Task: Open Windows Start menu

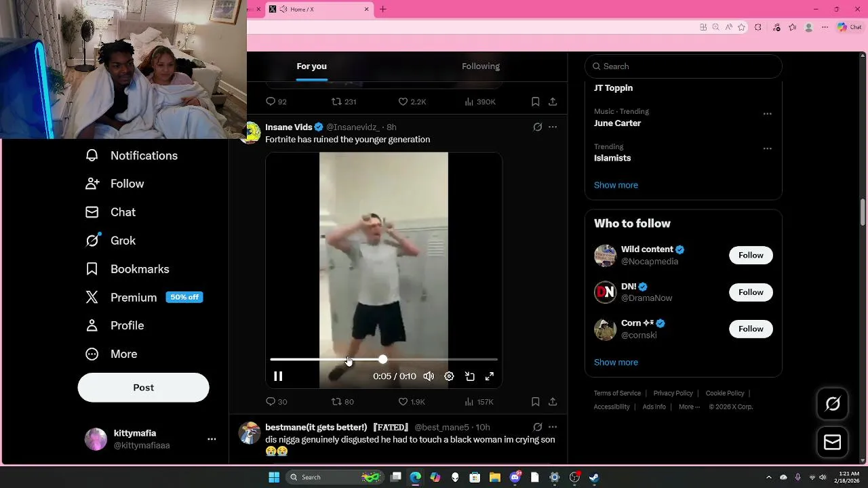Action: coord(274,477)
